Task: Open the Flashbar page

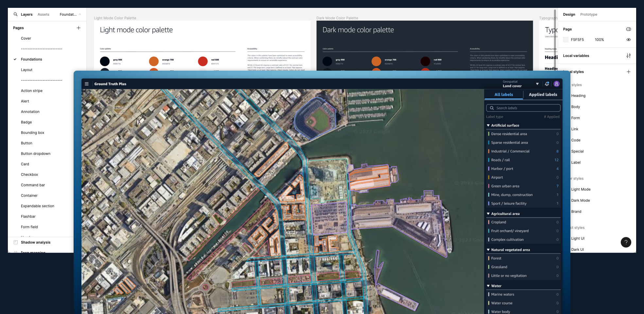Action: (28, 216)
